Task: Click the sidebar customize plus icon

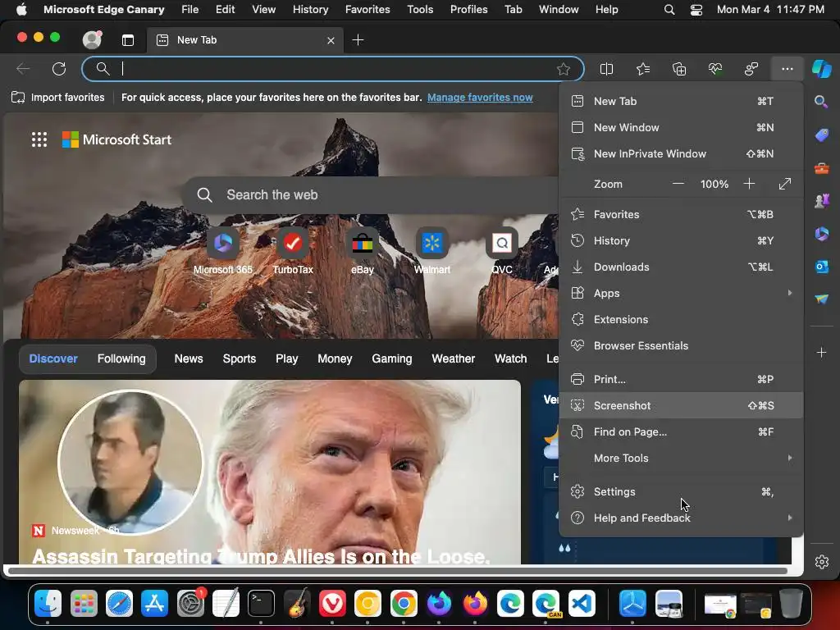Action: click(821, 353)
